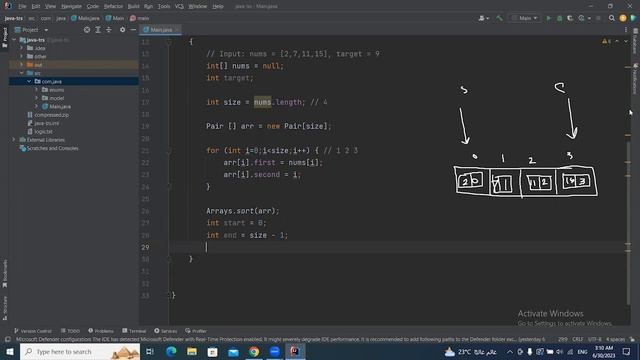
Task: Open Microsoft Edge from taskbar
Action: (x=171, y=351)
